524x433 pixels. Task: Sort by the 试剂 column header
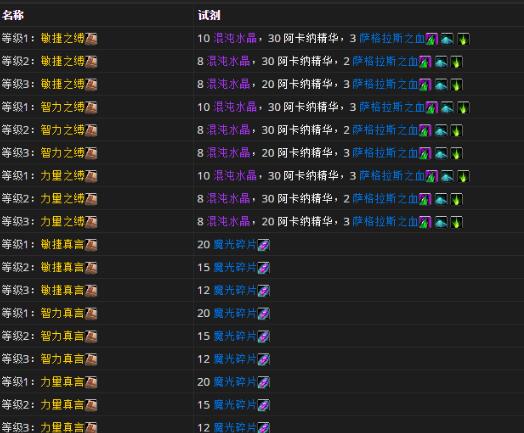209,15
